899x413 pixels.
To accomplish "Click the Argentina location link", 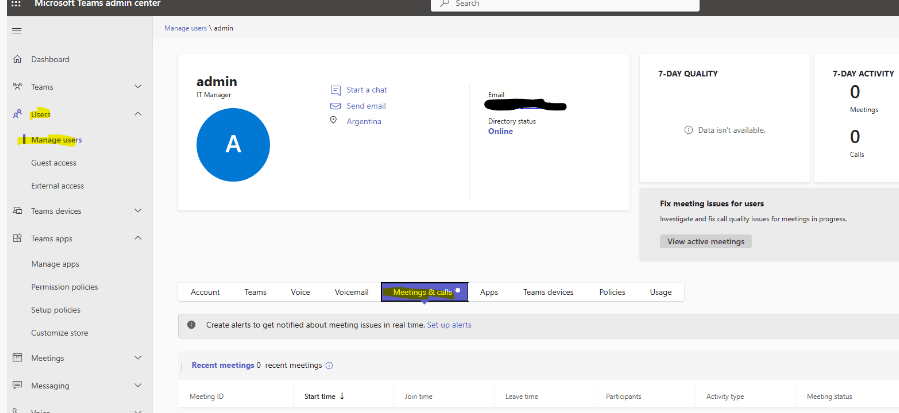I will click(363, 122).
